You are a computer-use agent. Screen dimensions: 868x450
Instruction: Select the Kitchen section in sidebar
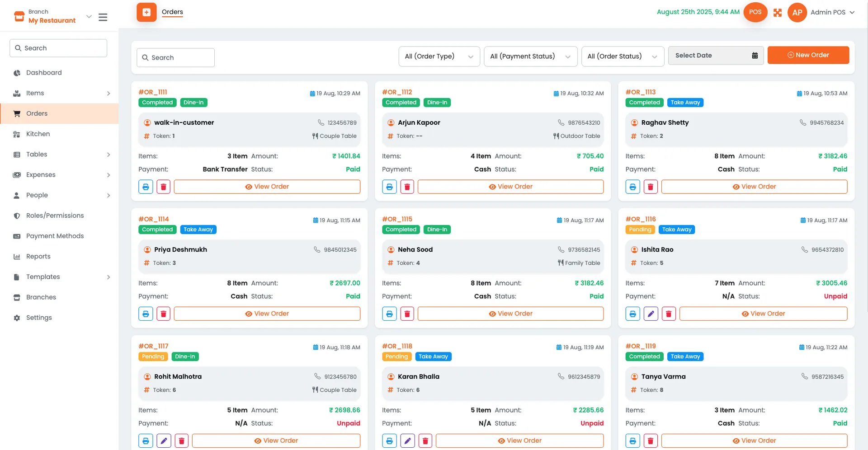coord(38,134)
